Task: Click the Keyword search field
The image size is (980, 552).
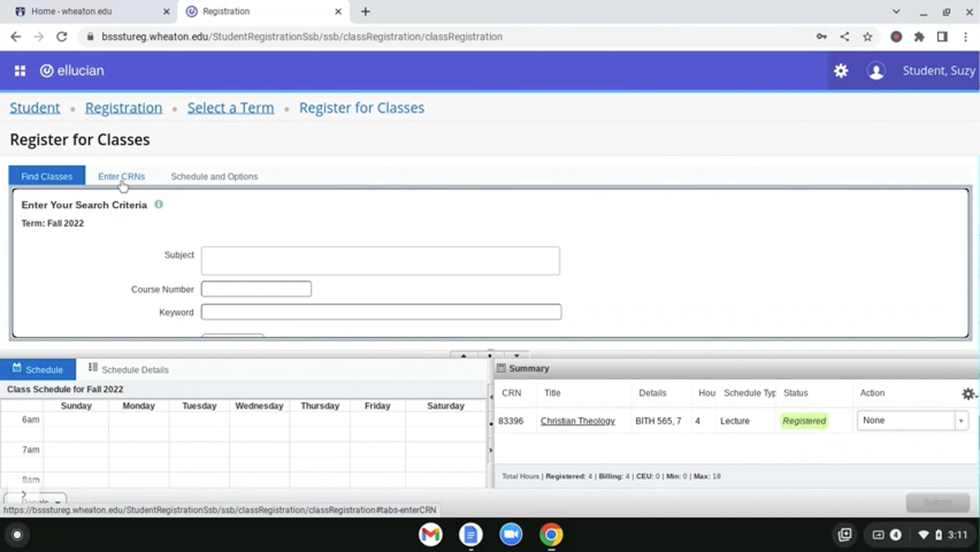Action: pos(381,312)
